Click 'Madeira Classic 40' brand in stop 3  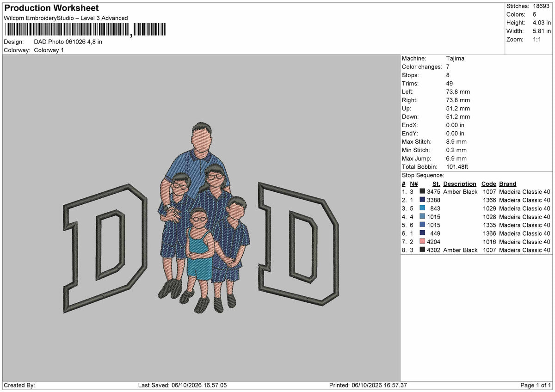click(x=525, y=208)
